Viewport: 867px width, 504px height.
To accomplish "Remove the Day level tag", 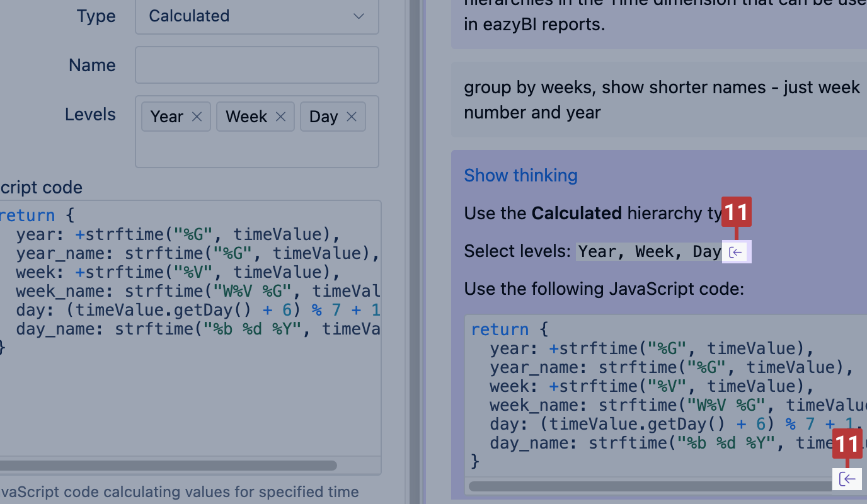I will (352, 117).
